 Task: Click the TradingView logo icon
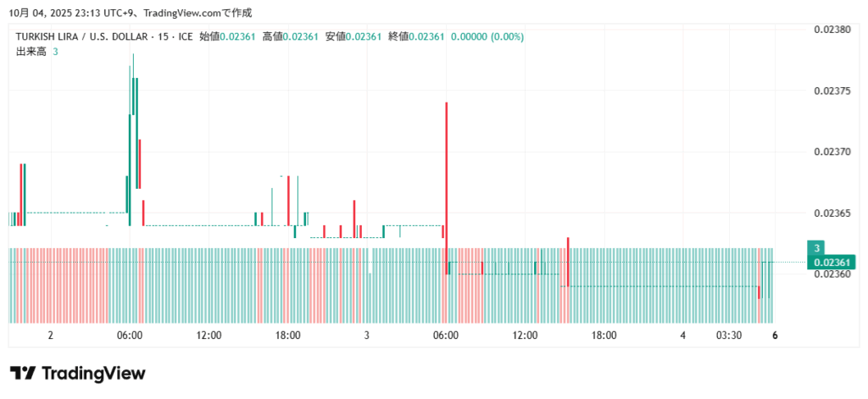coord(22,374)
